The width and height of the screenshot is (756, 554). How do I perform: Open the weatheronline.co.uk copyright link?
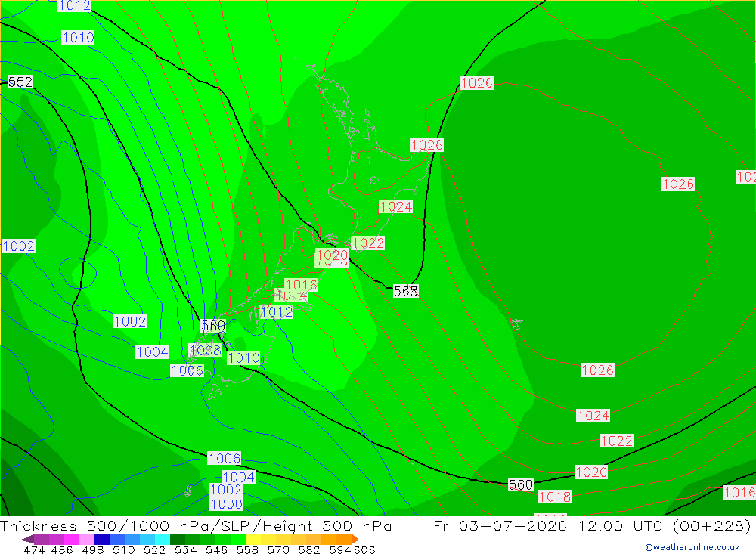pyautogui.click(x=692, y=547)
